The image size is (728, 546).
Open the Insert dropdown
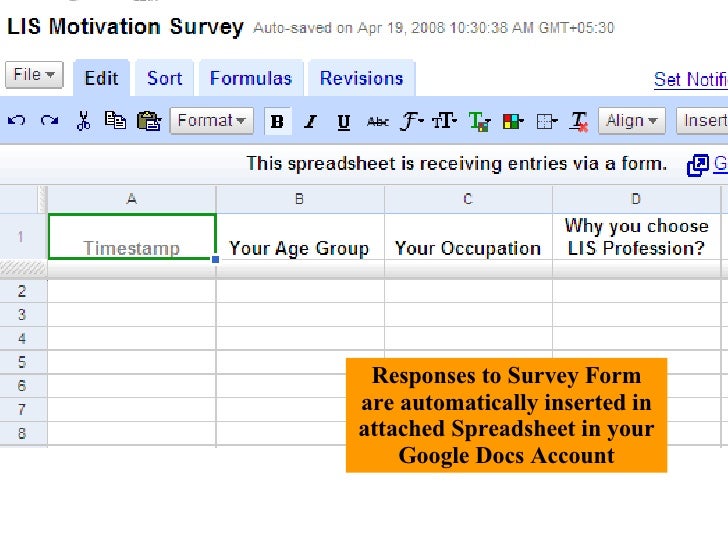[x=702, y=121]
